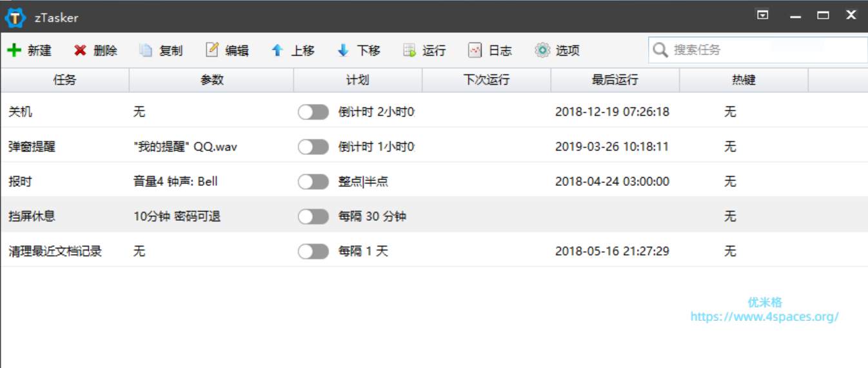Screen dimensions: 868x368
Task: Click the red X 删除 icon
Action: tap(80, 50)
